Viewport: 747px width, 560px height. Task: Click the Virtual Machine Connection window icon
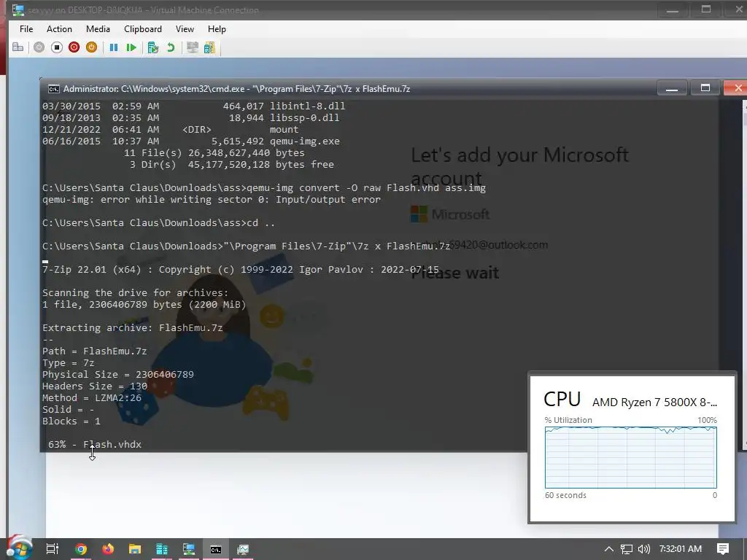(x=18, y=9)
